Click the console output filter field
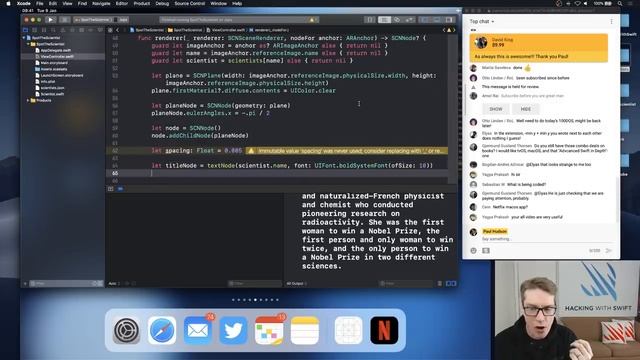The height and width of the screenshot is (360, 640). (x=406, y=283)
